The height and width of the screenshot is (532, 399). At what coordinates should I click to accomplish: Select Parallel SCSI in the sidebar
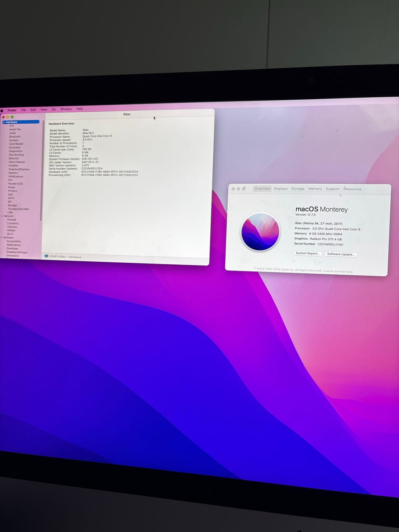[x=15, y=184]
